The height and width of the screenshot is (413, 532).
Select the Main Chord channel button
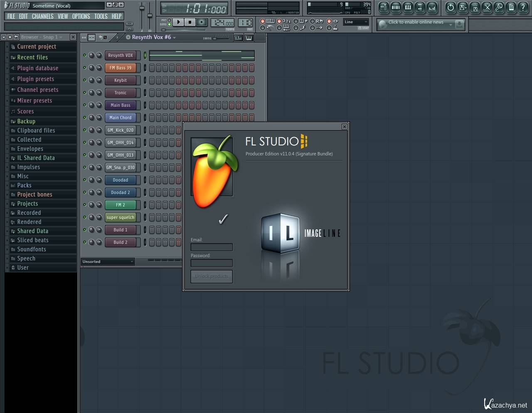[x=121, y=118]
